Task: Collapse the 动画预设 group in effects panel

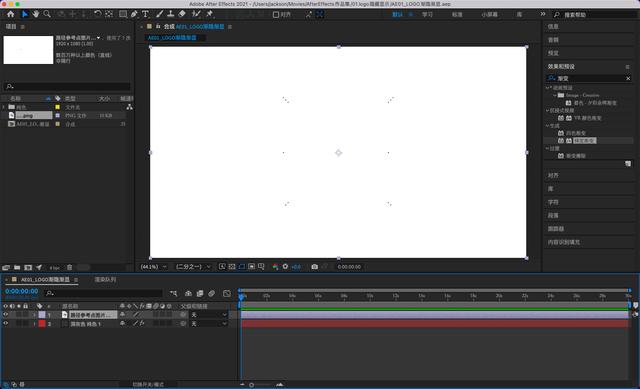Action: (x=548, y=88)
